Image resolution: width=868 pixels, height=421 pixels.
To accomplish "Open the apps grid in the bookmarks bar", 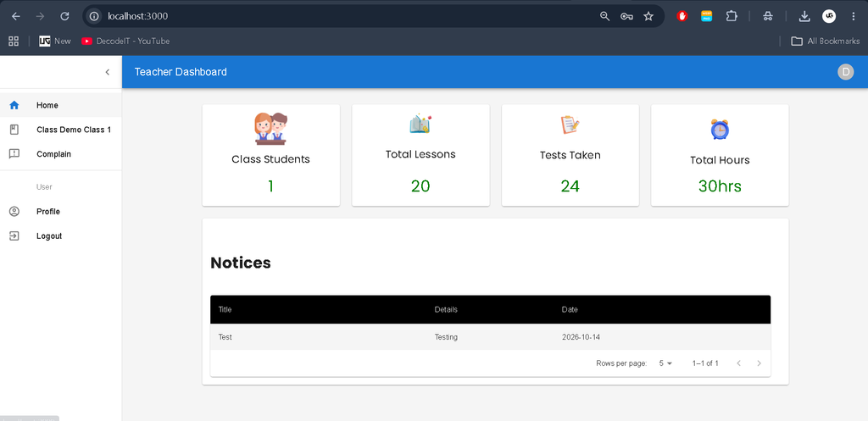I will (x=14, y=41).
